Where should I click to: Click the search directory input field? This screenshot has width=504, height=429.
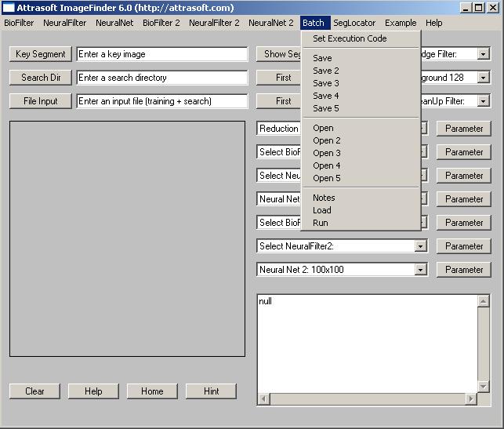coord(162,78)
